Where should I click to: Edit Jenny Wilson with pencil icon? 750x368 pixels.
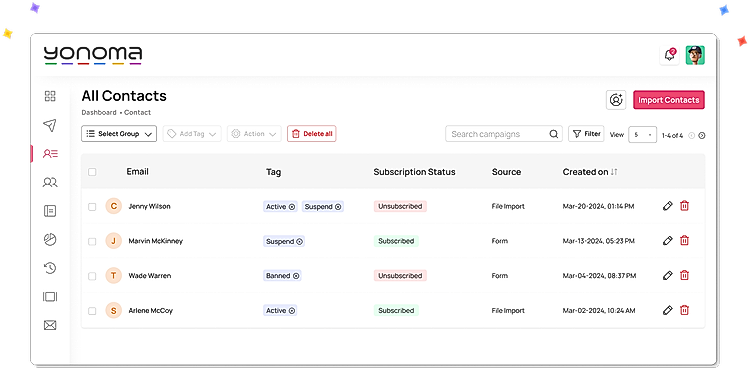click(x=668, y=206)
